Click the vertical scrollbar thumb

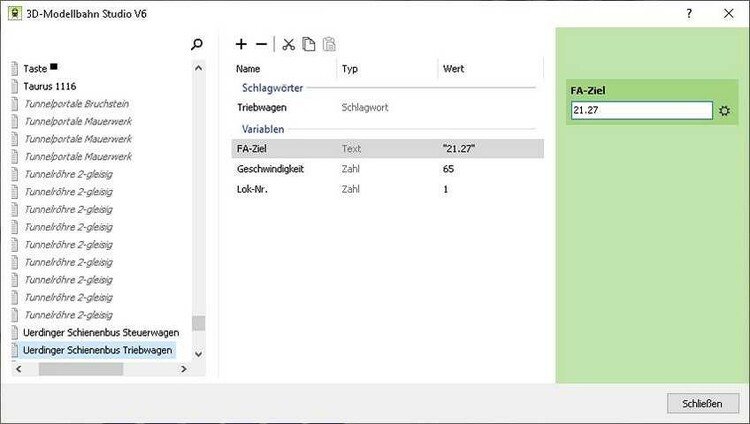click(x=199, y=323)
